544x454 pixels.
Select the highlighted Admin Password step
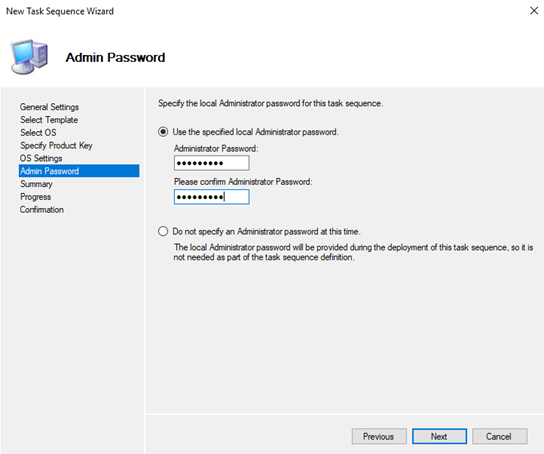(79, 171)
